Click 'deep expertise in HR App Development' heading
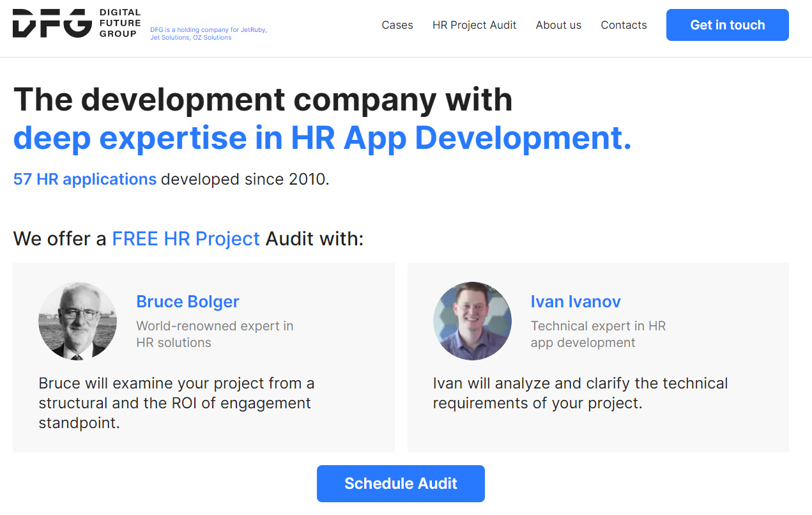The image size is (812, 515). point(322,138)
